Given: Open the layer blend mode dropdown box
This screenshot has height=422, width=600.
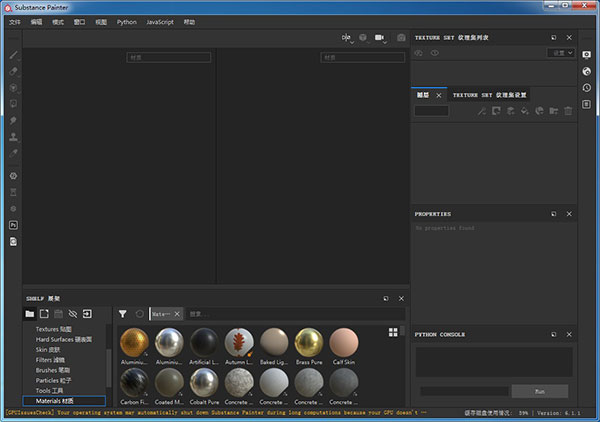Looking at the screenshot, I should click(x=431, y=111).
